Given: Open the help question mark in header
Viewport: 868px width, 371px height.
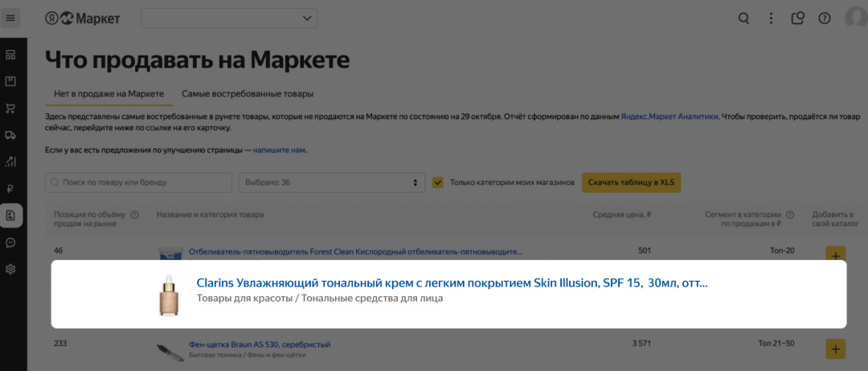Looking at the screenshot, I should 825,19.
